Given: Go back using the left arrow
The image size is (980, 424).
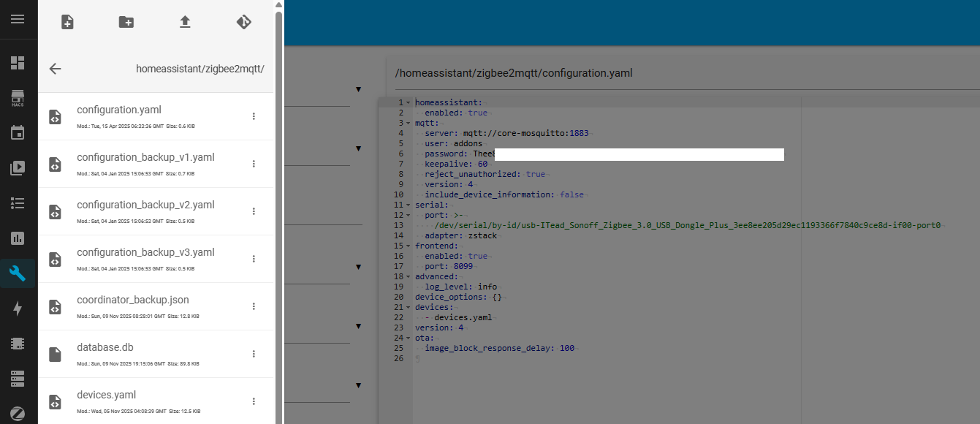Looking at the screenshot, I should [x=56, y=69].
